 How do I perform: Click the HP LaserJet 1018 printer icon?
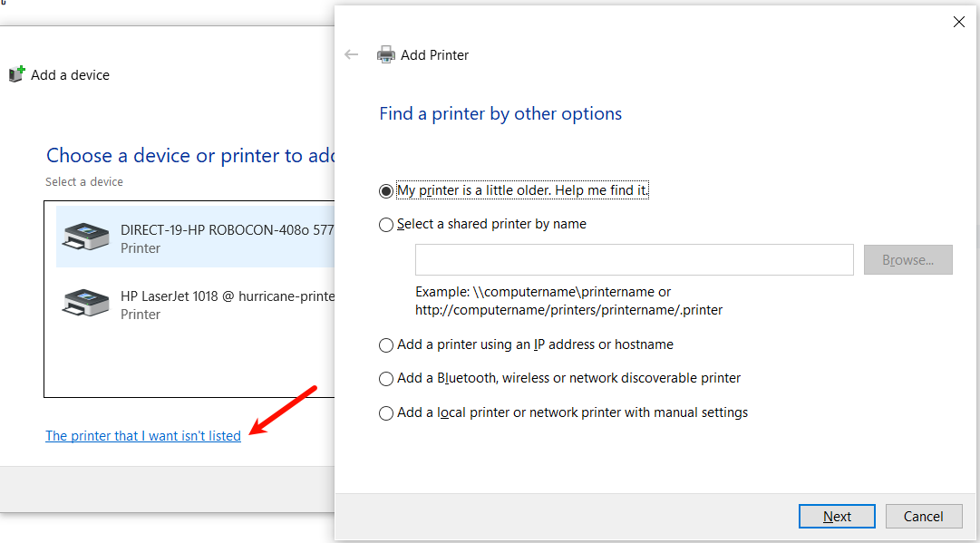point(85,303)
